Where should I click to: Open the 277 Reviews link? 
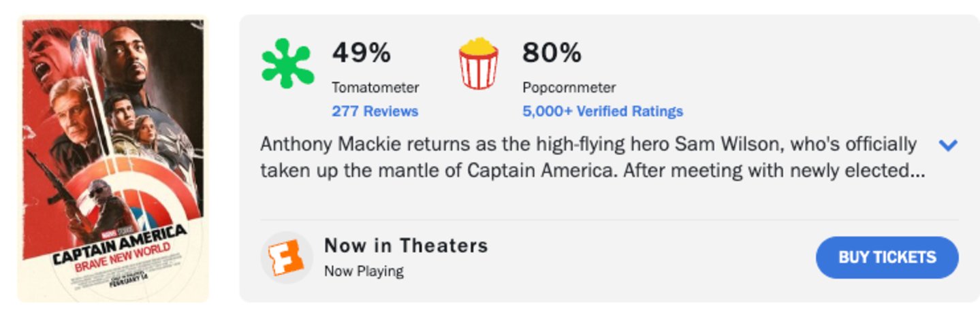375,111
